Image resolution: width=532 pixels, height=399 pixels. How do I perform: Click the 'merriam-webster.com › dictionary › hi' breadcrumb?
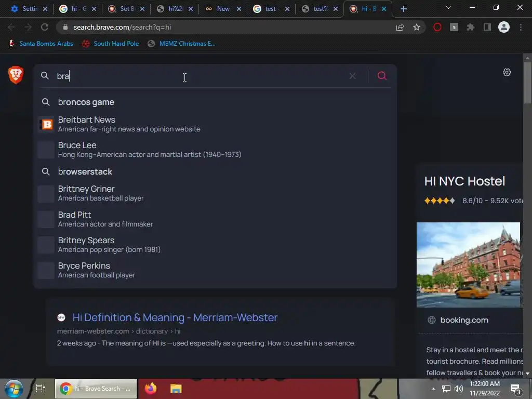pyautogui.click(x=119, y=331)
